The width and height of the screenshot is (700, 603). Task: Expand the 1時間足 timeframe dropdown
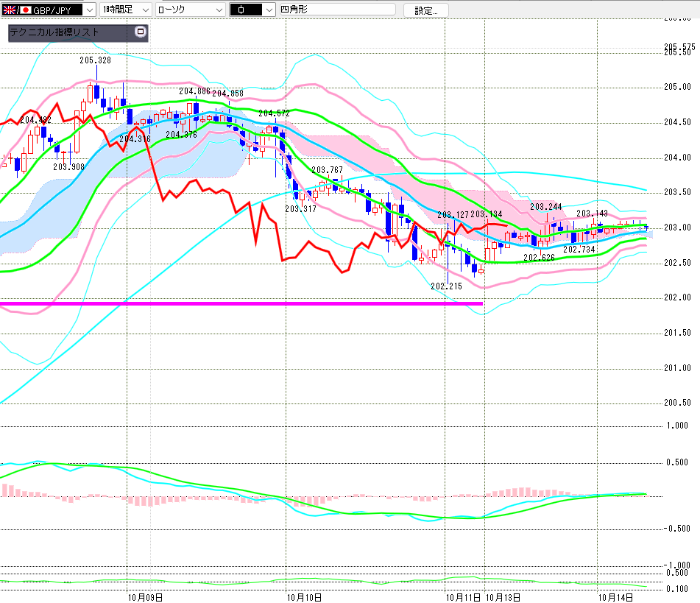click(124, 10)
